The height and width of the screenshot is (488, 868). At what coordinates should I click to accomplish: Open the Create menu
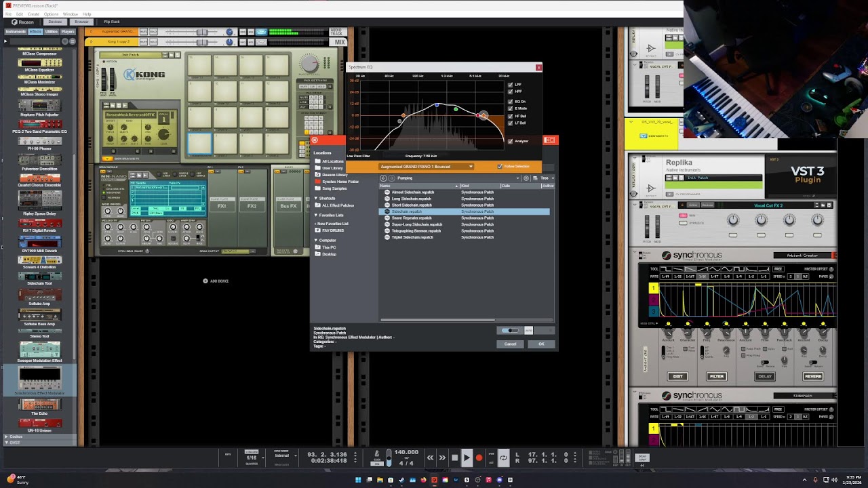click(x=35, y=14)
